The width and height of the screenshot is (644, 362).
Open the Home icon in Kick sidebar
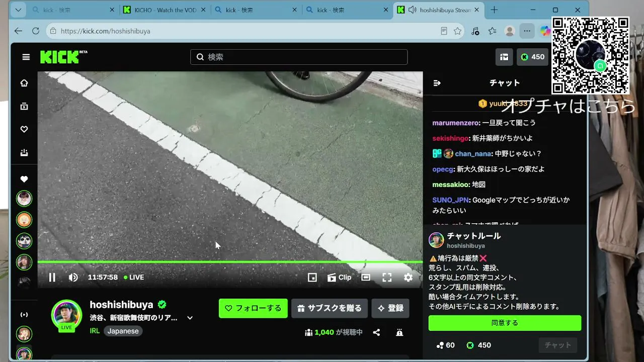24,83
